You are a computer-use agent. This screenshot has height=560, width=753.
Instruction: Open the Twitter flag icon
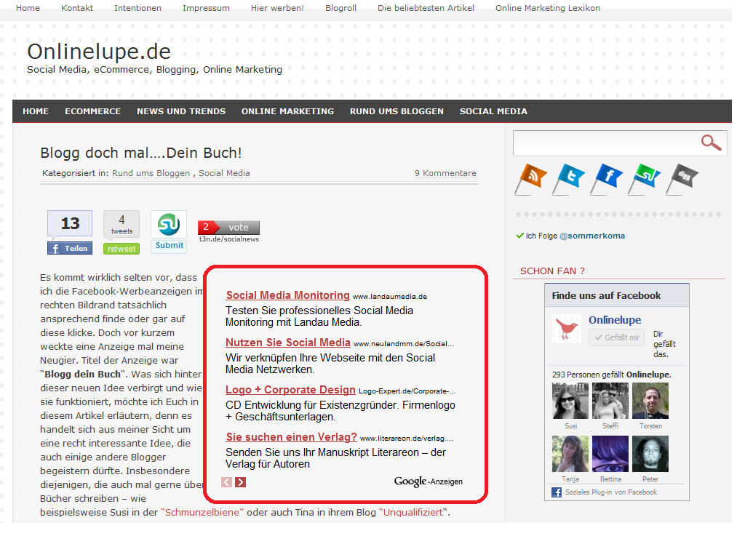coord(569,178)
